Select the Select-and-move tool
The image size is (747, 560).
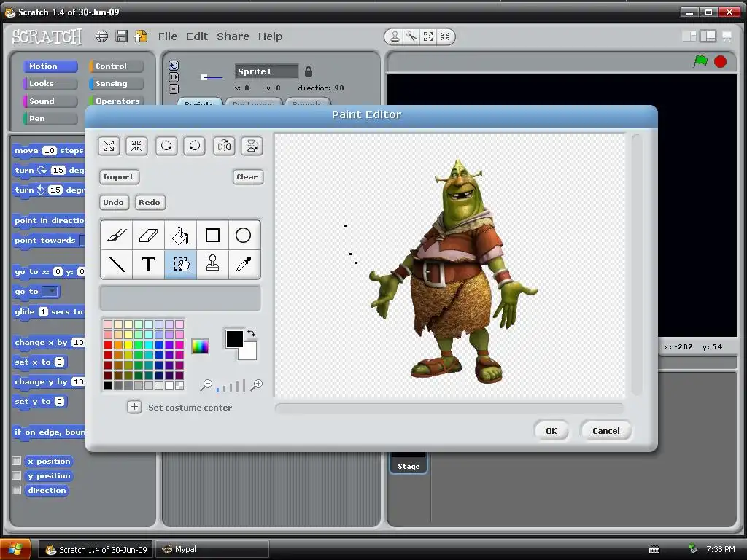[180, 264]
